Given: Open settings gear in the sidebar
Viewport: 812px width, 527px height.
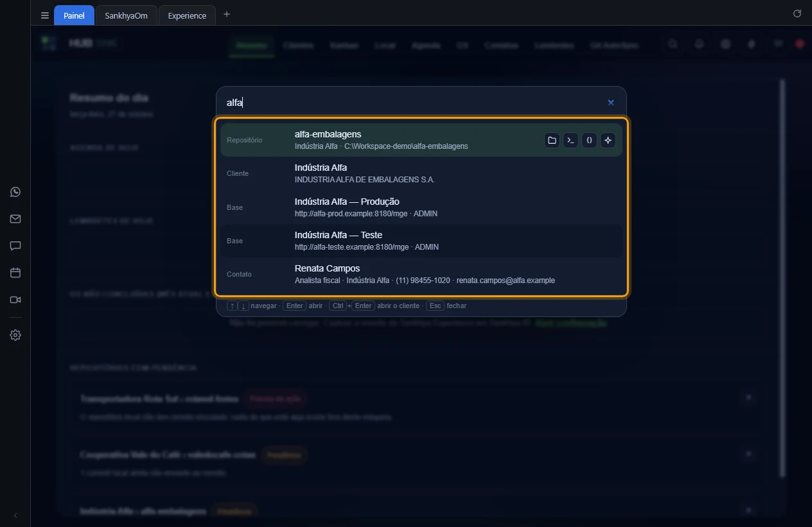Looking at the screenshot, I should pos(15,335).
